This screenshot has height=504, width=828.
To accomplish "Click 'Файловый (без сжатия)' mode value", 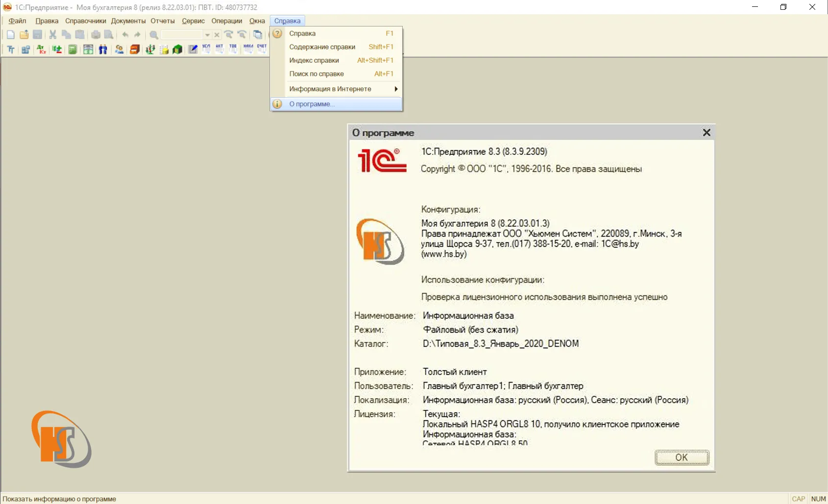I will tap(470, 330).
